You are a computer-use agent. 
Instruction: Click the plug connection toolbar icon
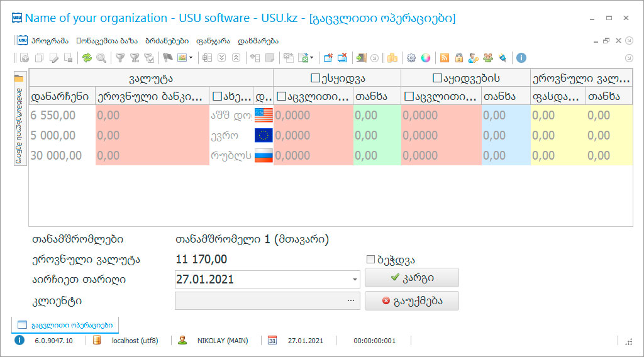click(x=502, y=58)
